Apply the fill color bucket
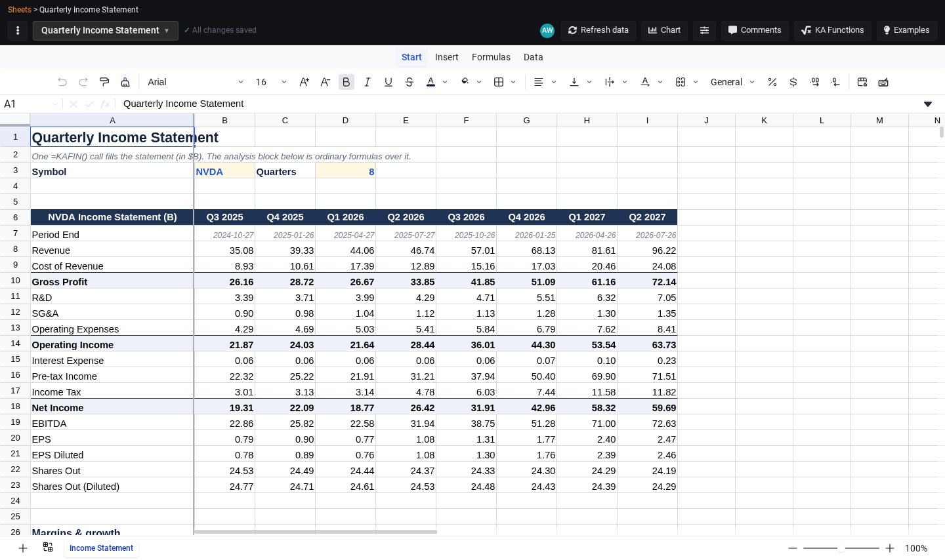This screenshot has width=945, height=560. coord(465,82)
